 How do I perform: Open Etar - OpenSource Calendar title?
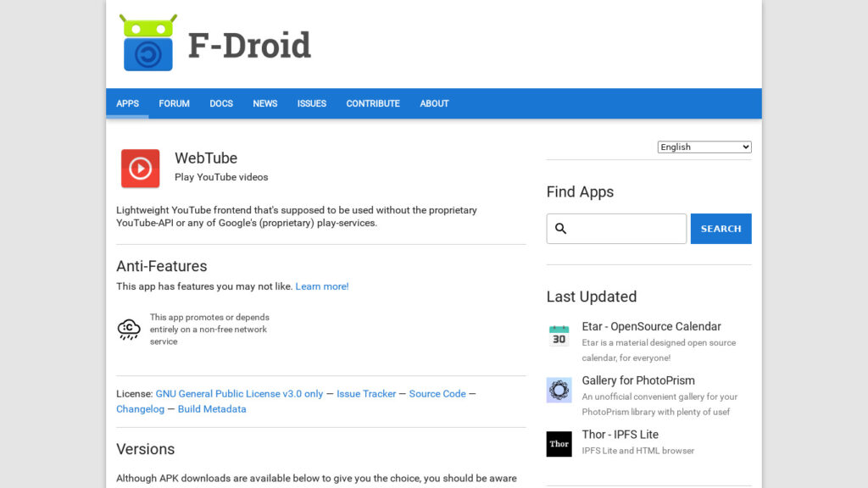(652, 326)
